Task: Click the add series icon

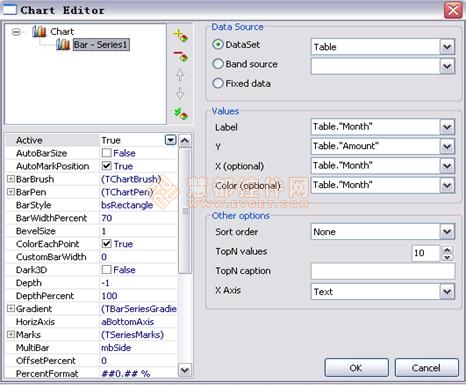Action: tap(181, 36)
